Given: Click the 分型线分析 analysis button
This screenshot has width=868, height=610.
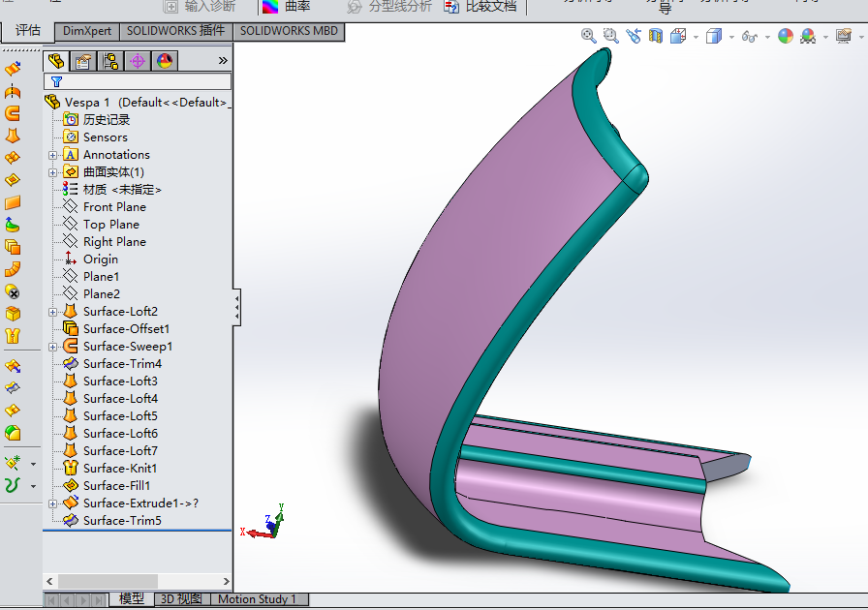Looking at the screenshot, I should [x=389, y=7].
